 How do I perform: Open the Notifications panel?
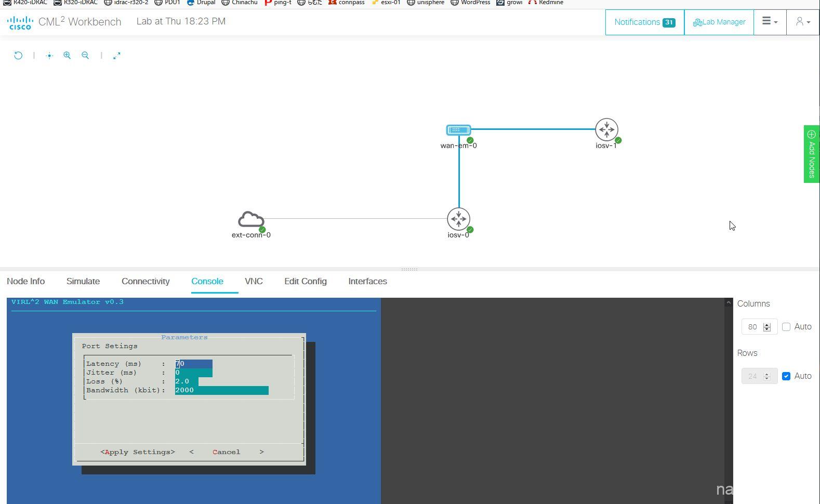click(644, 22)
